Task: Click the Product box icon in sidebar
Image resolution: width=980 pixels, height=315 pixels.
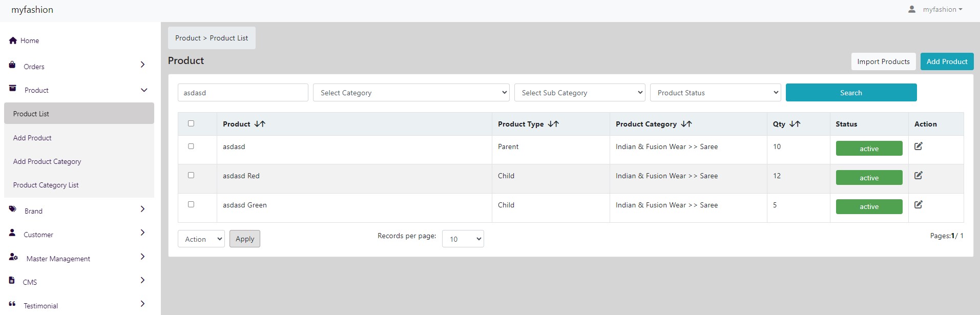Action: pos(13,89)
